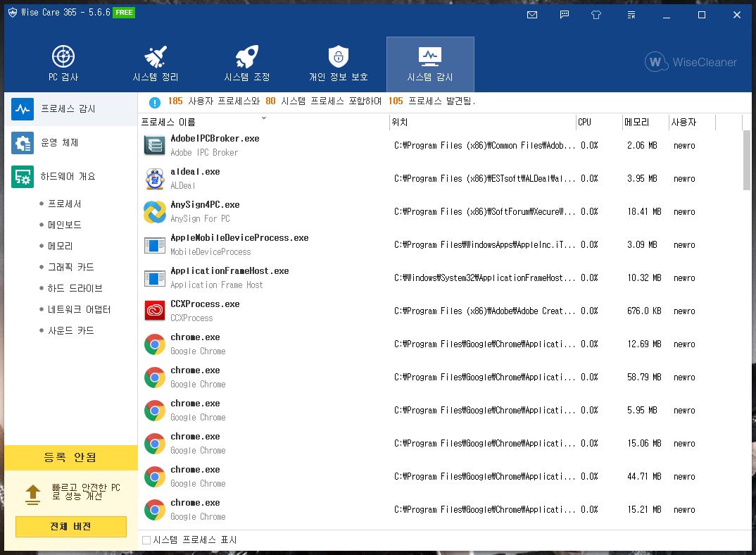Image resolution: width=756 pixels, height=555 pixels.
Task: Switch to the 시스템 조정 tuneup tab
Action: (247, 63)
